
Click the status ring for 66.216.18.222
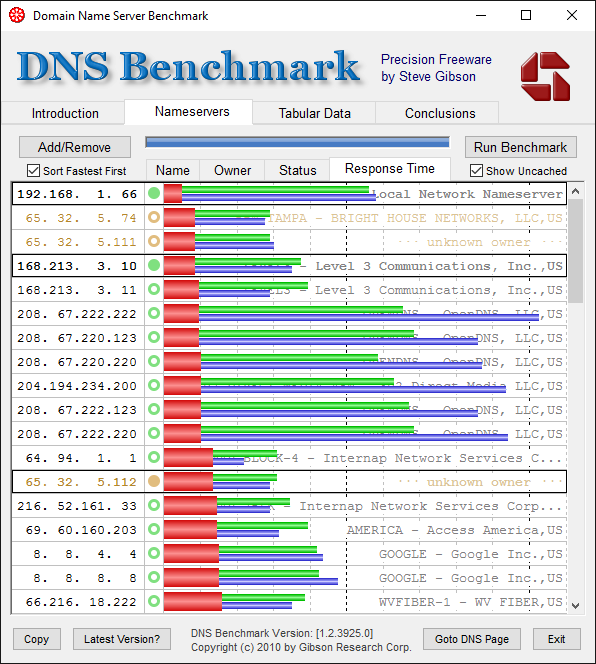(x=154, y=601)
